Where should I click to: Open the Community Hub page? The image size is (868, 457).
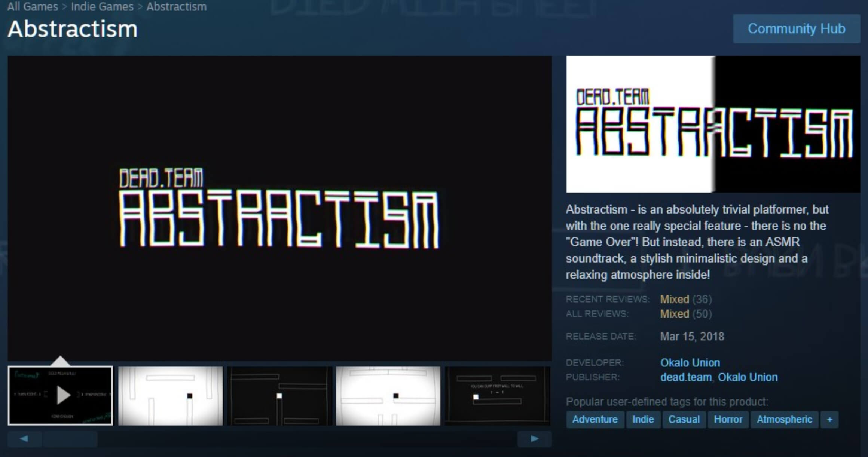pos(797,29)
